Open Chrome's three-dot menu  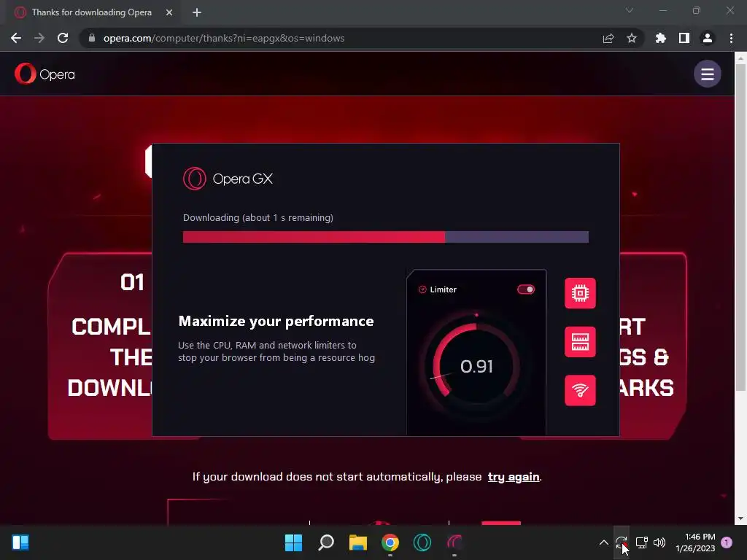click(731, 38)
